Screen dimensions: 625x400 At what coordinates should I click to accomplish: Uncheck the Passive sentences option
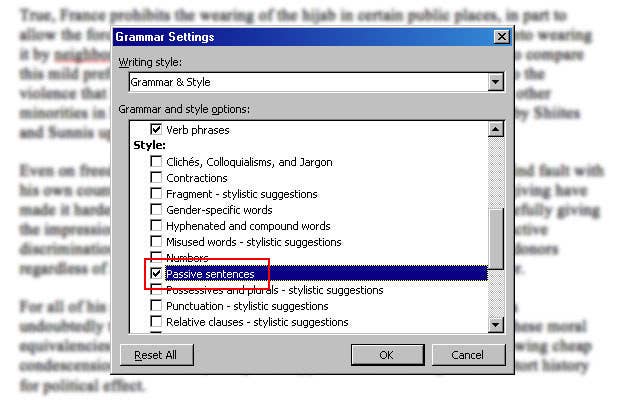point(156,274)
